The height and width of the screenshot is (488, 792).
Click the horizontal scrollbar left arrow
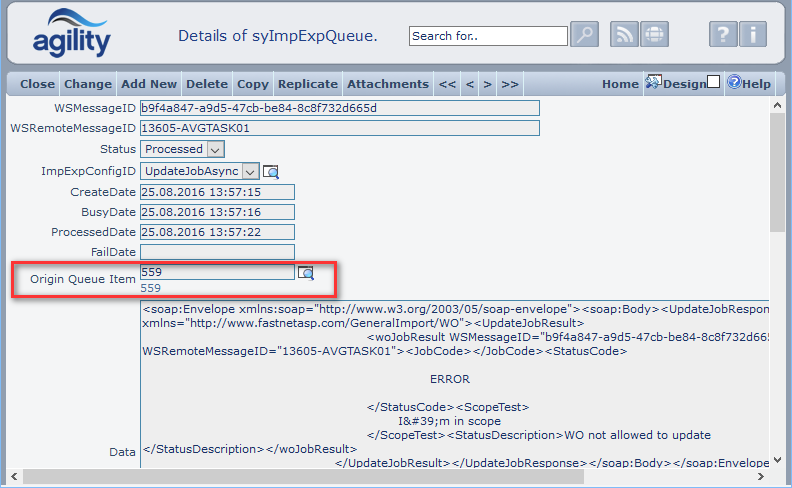(x=14, y=476)
